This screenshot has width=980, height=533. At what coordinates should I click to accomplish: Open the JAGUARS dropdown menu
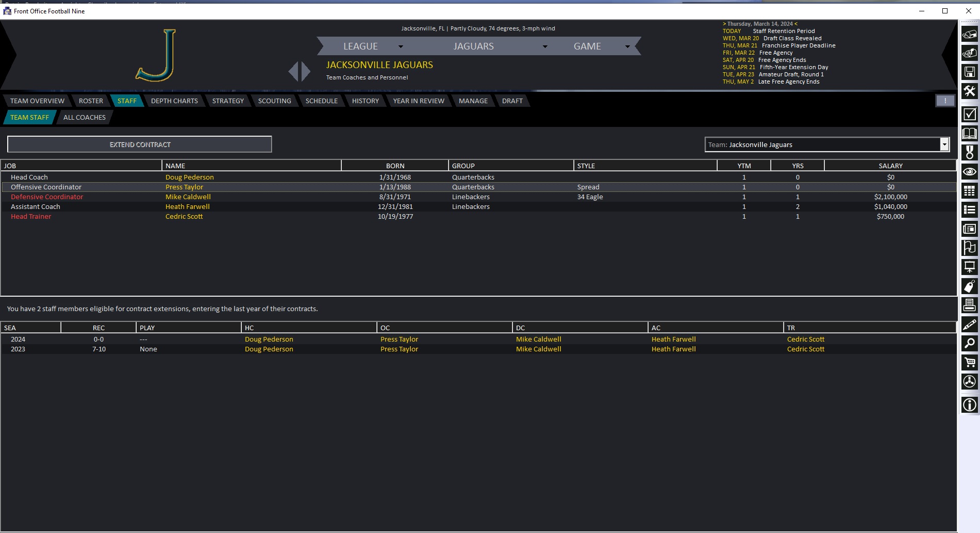point(501,46)
